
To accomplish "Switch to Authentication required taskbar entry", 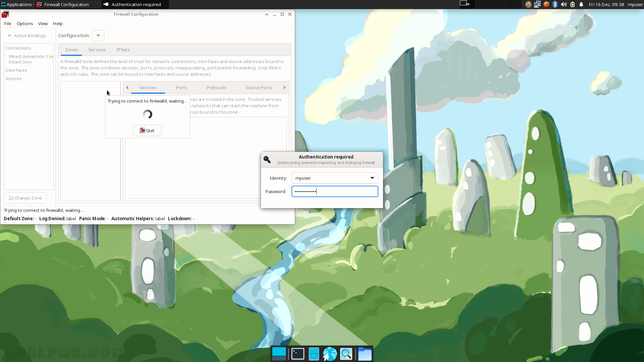I will tap(136, 4).
